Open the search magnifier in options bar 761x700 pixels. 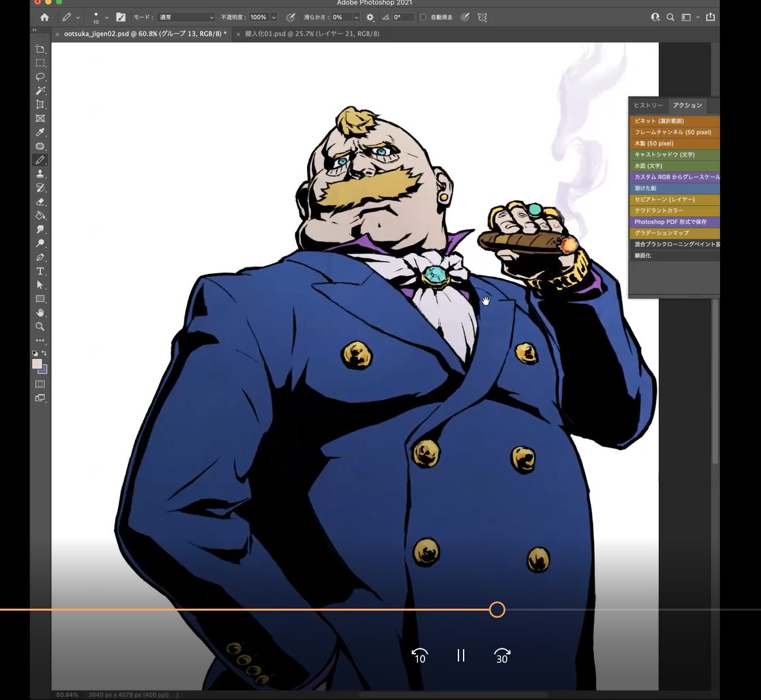click(670, 17)
